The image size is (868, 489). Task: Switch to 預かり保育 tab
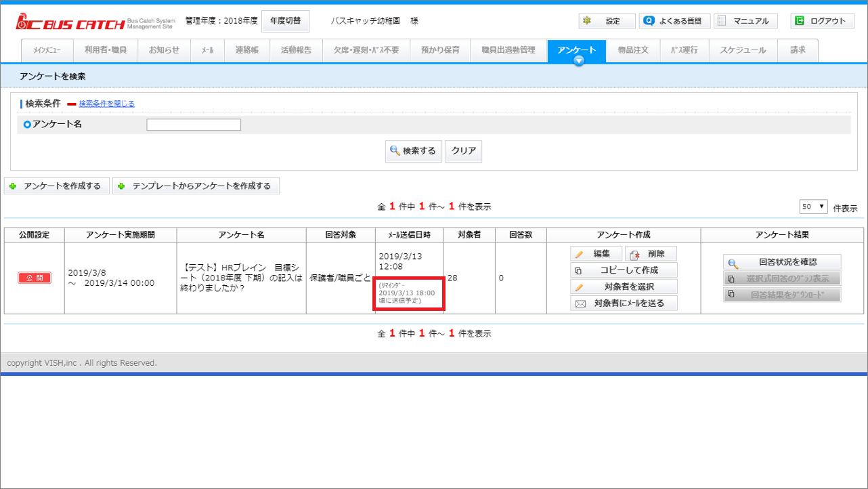(x=440, y=50)
